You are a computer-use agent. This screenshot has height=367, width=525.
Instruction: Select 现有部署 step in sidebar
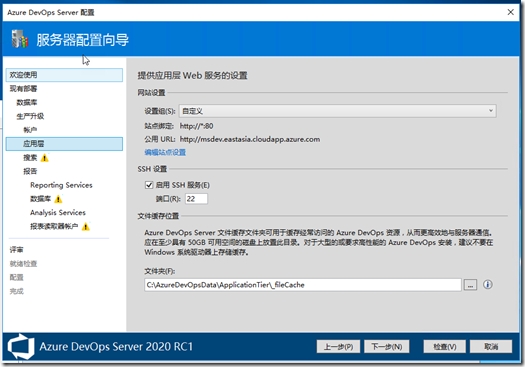23,89
